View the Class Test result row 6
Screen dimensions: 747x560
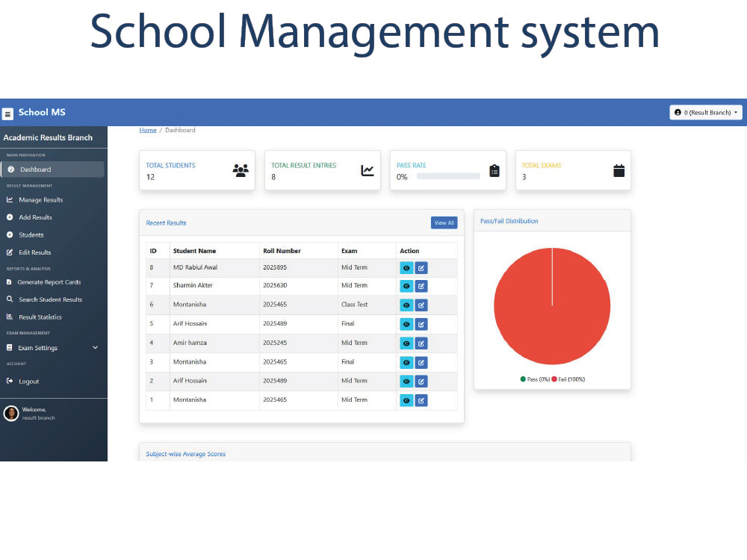click(406, 305)
